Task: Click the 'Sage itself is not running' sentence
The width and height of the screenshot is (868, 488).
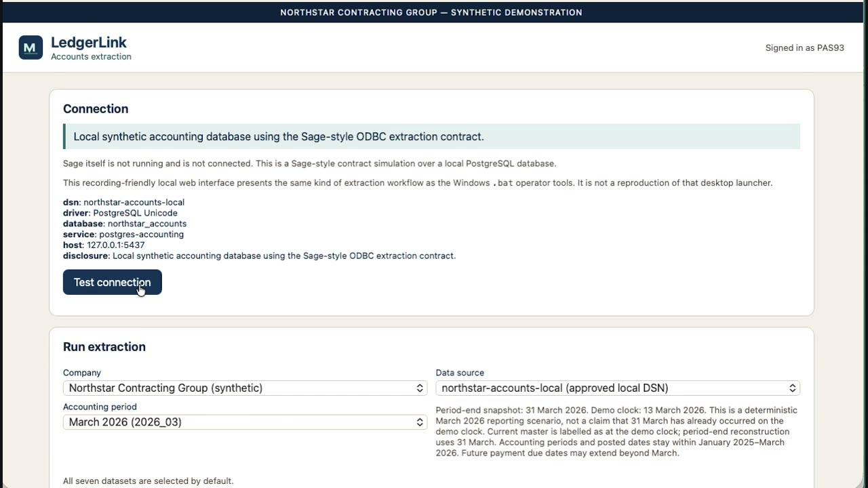Action: [x=310, y=163]
